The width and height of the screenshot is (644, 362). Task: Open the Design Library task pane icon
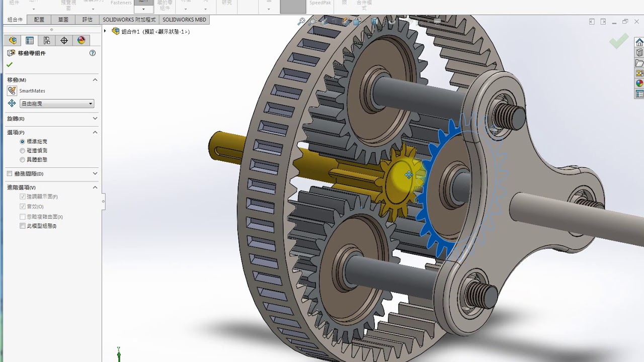pos(639,52)
